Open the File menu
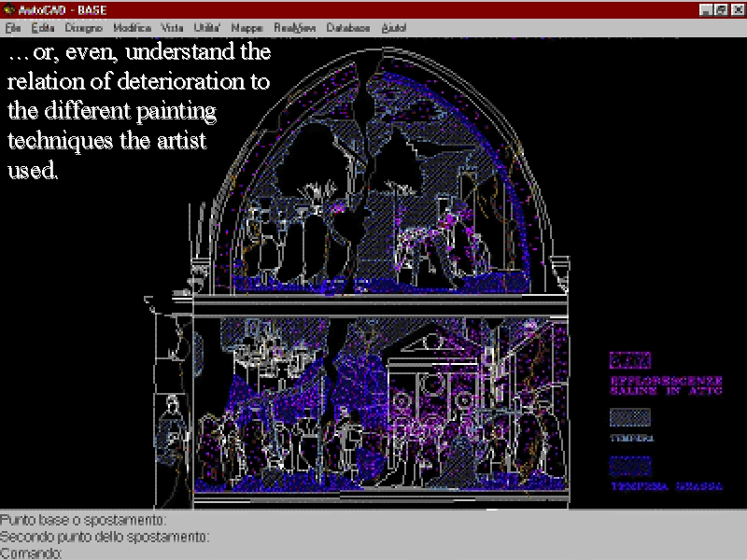Screen dimensions: 747x560 pyautogui.click(x=13, y=28)
